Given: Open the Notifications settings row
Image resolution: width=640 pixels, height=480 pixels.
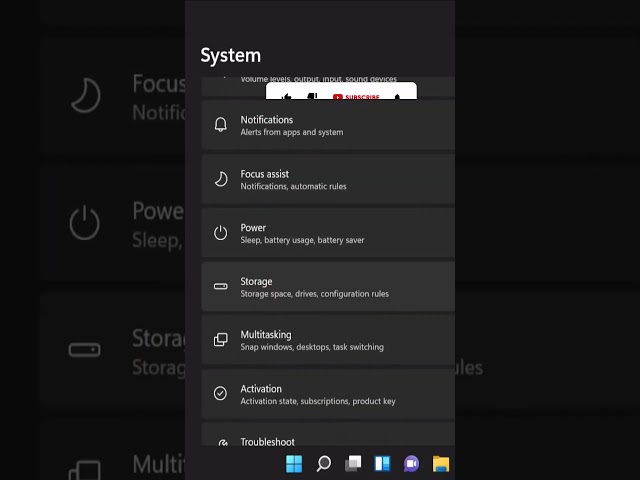Looking at the screenshot, I should click(x=328, y=125).
